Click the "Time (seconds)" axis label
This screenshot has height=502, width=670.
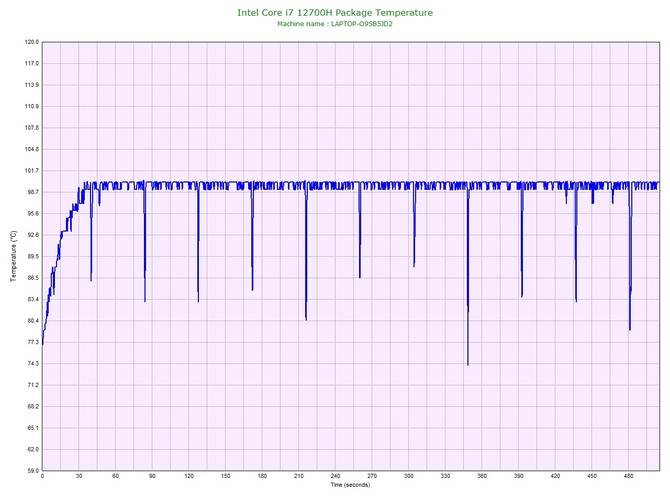coord(350,485)
